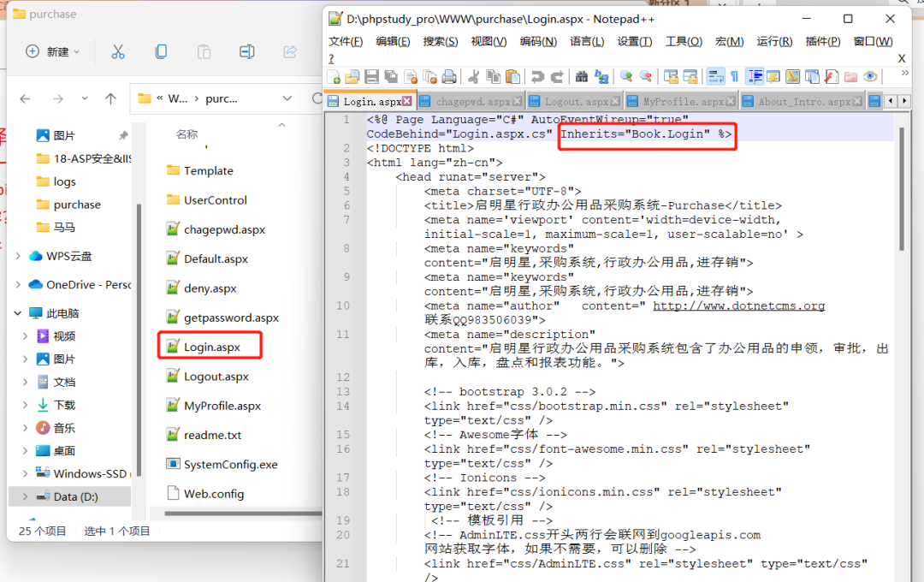
Task: Sort files by the 名称 column header
Action: (187, 134)
